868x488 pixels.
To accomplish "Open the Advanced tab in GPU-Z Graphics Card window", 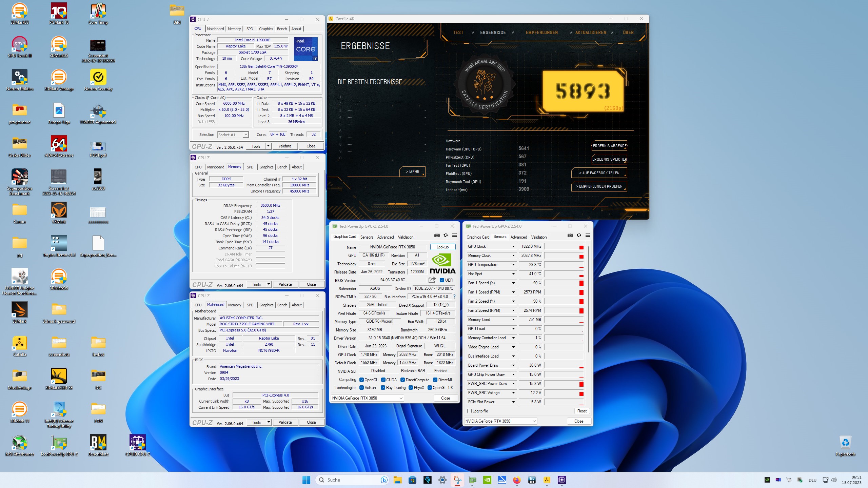I will click(386, 237).
